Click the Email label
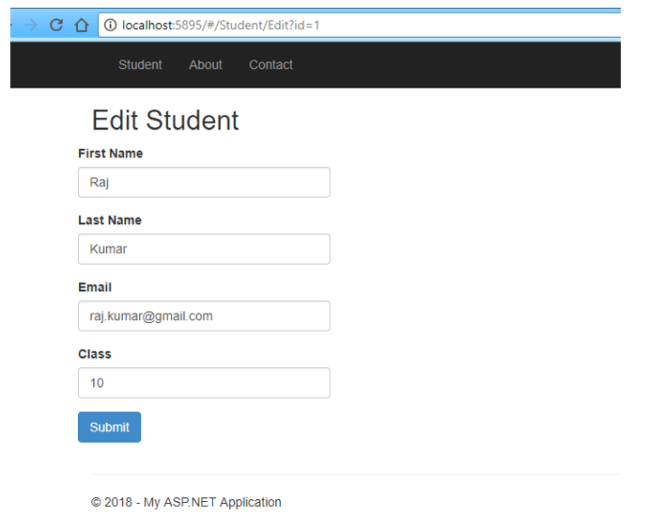Screen dimensions: 650x516 click(95, 287)
